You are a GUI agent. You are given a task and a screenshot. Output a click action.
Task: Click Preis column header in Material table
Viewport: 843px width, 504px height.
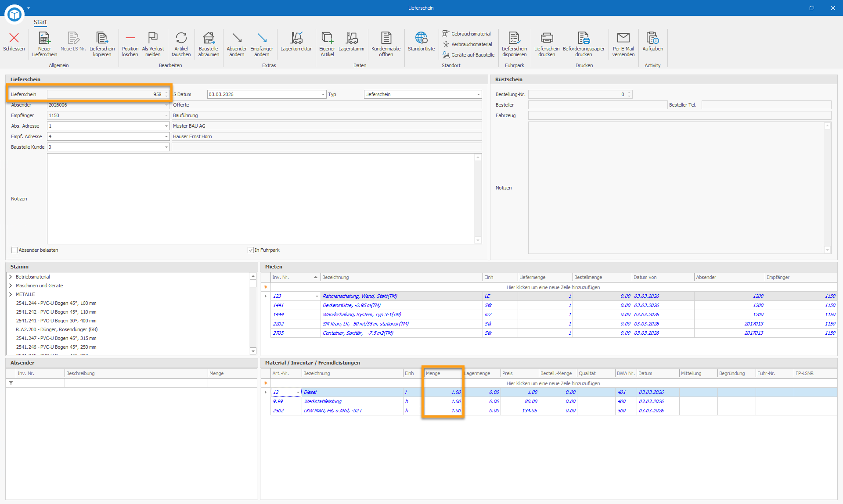tap(519, 373)
